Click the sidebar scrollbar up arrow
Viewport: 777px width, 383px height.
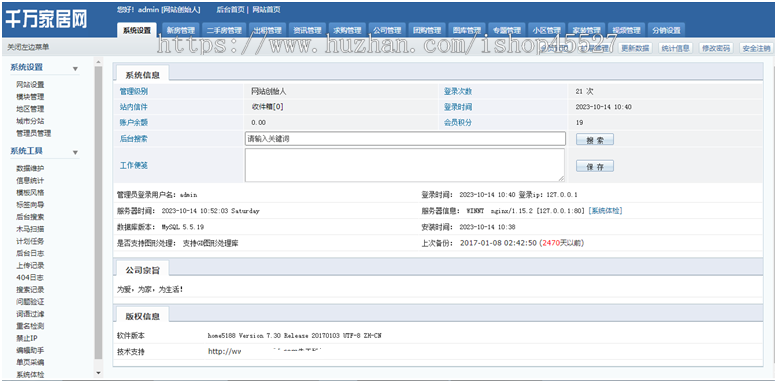pyautogui.click(x=98, y=62)
